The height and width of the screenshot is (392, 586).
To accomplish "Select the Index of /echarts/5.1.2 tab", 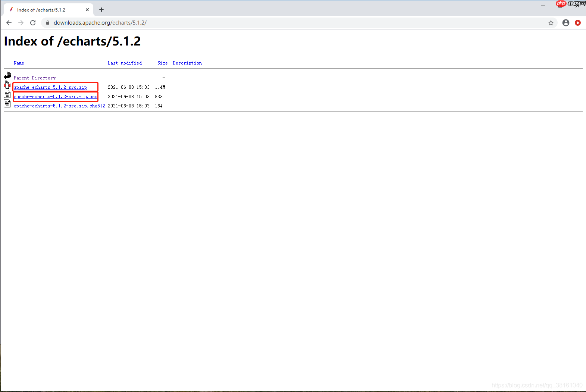I will point(48,10).
